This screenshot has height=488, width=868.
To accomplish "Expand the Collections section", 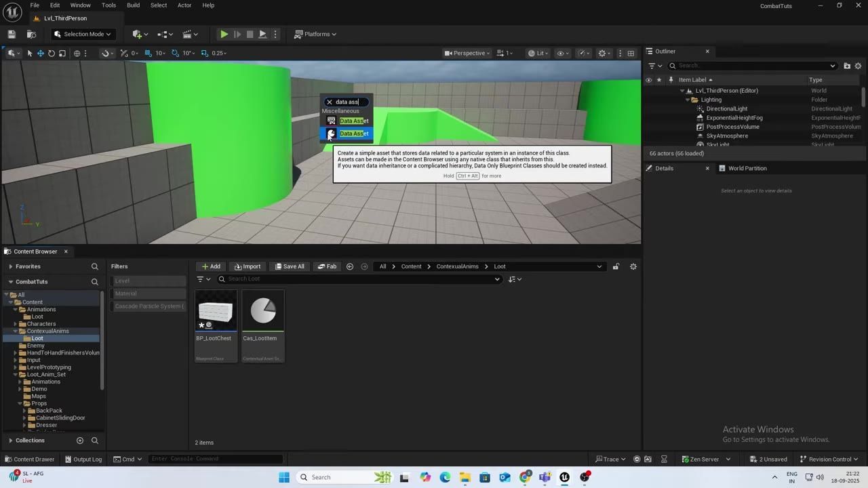I will tap(10, 441).
